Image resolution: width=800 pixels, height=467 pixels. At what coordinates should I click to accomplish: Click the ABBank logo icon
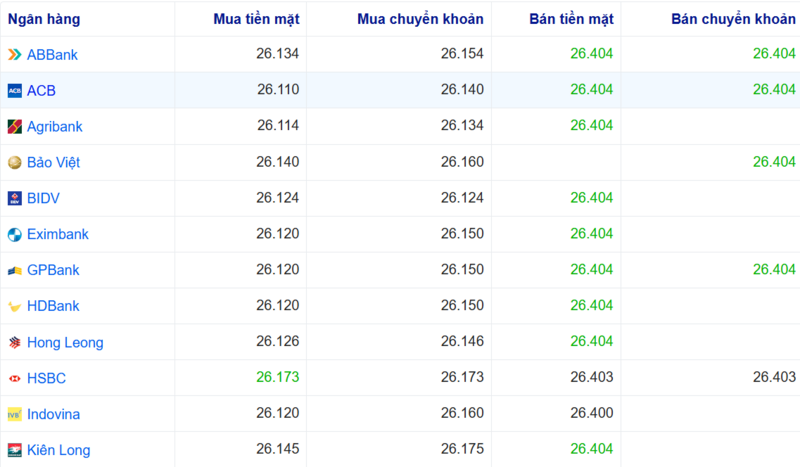coord(14,54)
